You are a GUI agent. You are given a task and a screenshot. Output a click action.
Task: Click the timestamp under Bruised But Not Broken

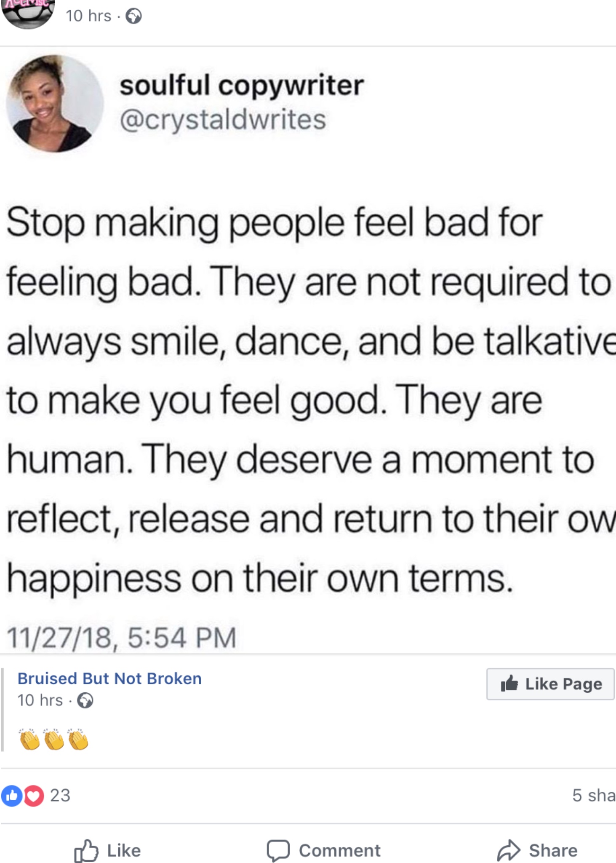(40, 700)
